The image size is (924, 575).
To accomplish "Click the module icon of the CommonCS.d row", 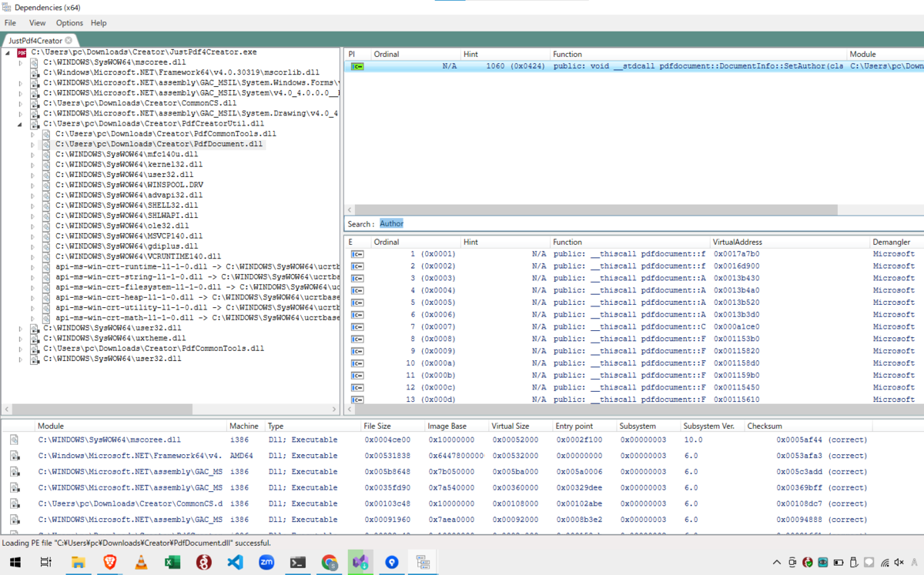I will 15,503.
